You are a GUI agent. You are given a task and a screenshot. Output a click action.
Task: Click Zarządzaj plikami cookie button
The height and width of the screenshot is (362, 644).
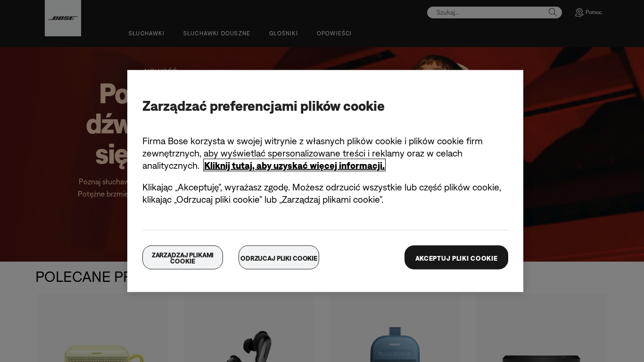(182, 257)
